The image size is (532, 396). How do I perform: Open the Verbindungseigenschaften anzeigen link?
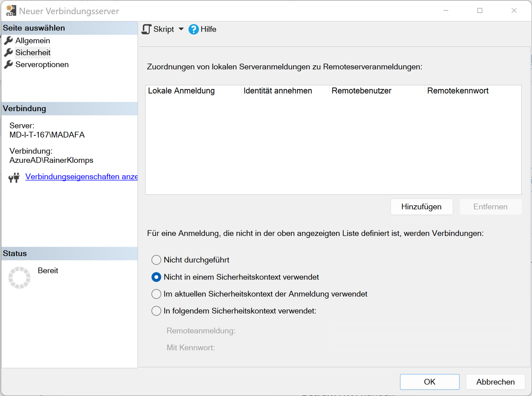click(x=82, y=177)
